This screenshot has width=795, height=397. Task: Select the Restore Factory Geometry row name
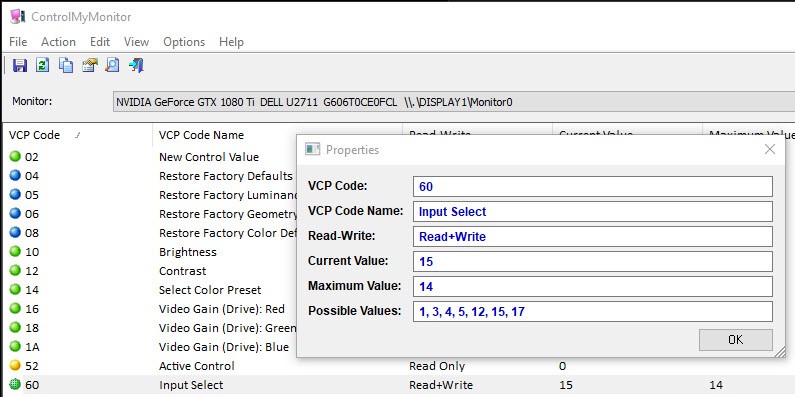pyautogui.click(x=228, y=214)
